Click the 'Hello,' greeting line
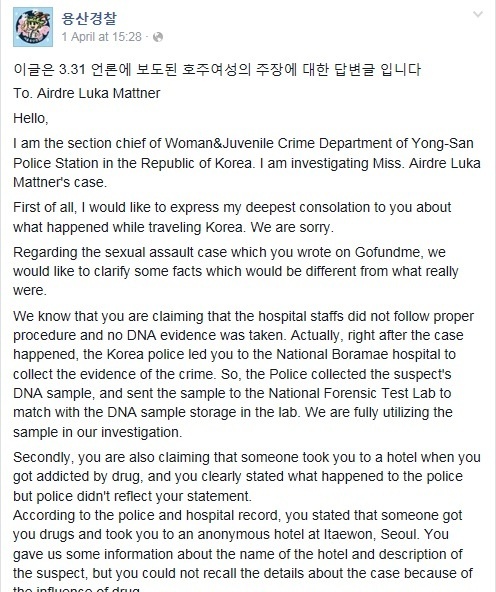This screenshot has width=496, height=592. [x=31, y=119]
